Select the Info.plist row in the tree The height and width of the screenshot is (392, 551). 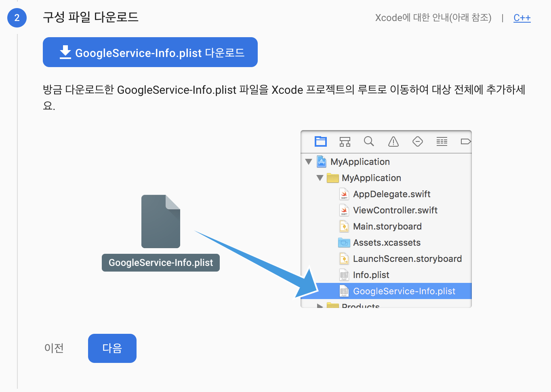[x=386, y=275]
